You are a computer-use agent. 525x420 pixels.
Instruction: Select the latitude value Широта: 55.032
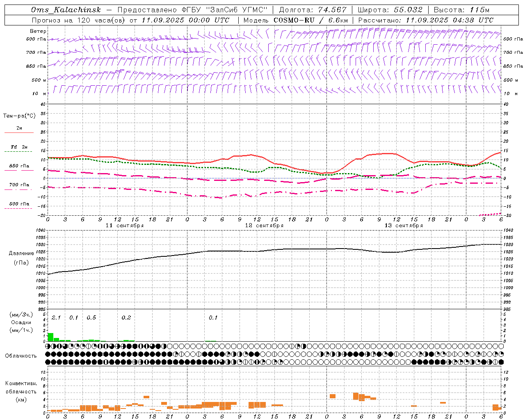pyautogui.click(x=390, y=10)
